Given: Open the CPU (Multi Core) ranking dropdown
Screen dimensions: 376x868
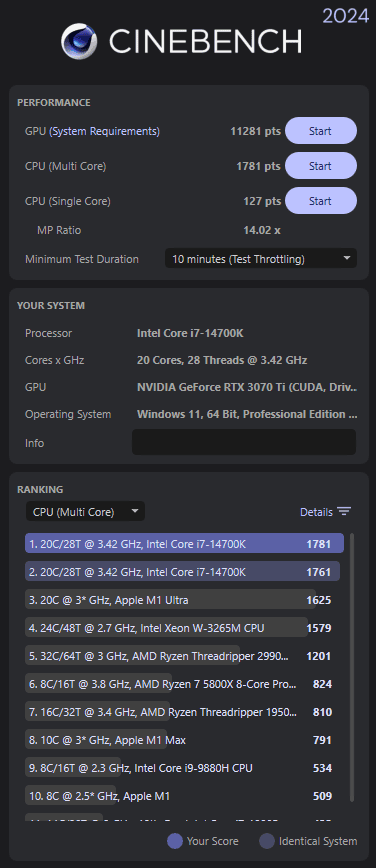Looking at the screenshot, I should point(85,512).
